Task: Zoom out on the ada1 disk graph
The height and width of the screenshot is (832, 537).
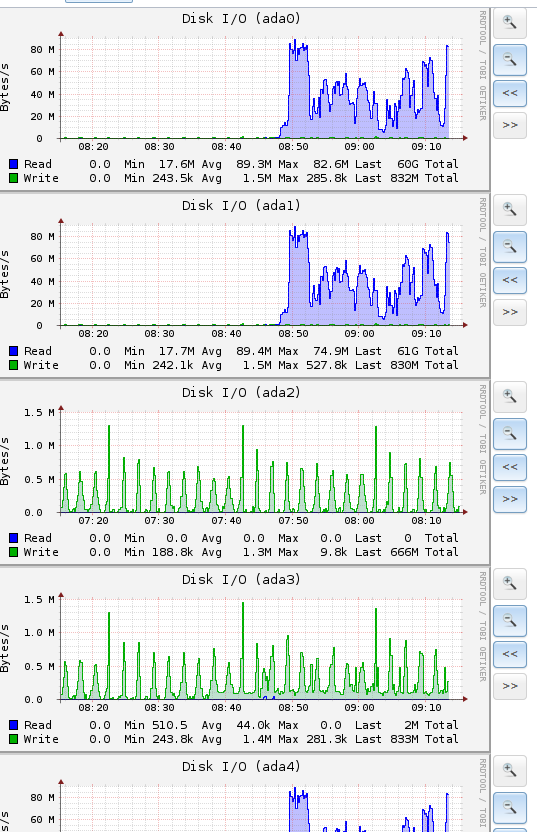Action: [x=510, y=247]
